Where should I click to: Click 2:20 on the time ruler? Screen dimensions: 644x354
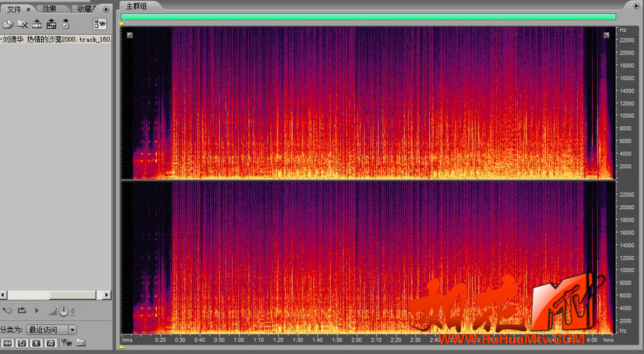pyautogui.click(x=396, y=340)
